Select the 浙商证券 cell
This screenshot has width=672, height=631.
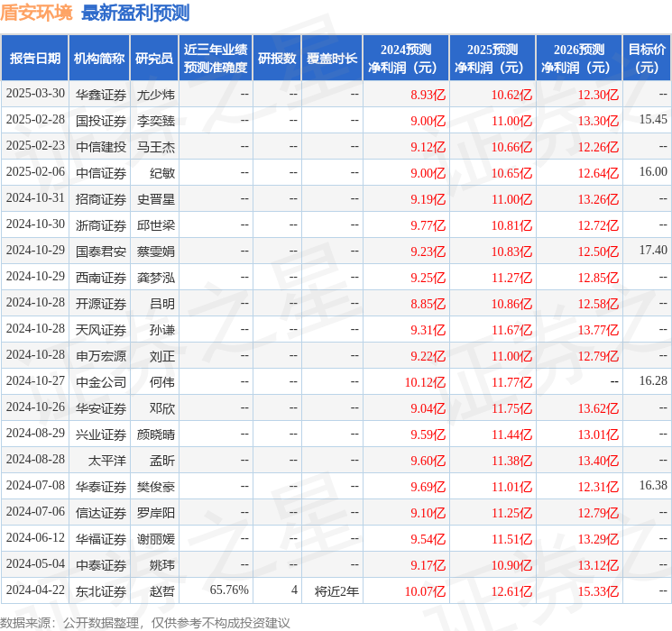point(101,224)
